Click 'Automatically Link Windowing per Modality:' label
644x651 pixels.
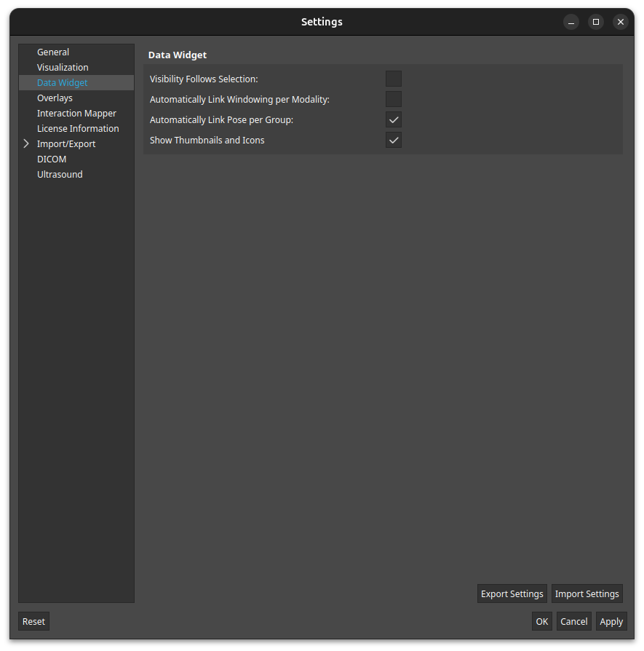239,100
